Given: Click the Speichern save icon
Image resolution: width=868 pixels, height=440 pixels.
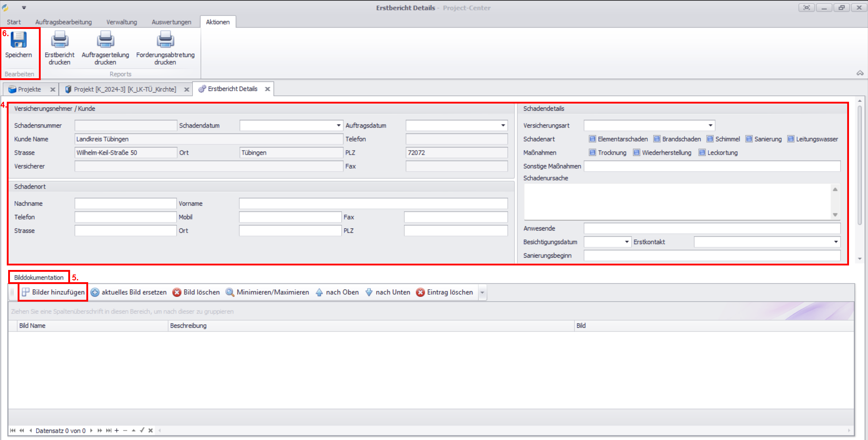Looking at the screenshot, I should [x=19, y=40].
